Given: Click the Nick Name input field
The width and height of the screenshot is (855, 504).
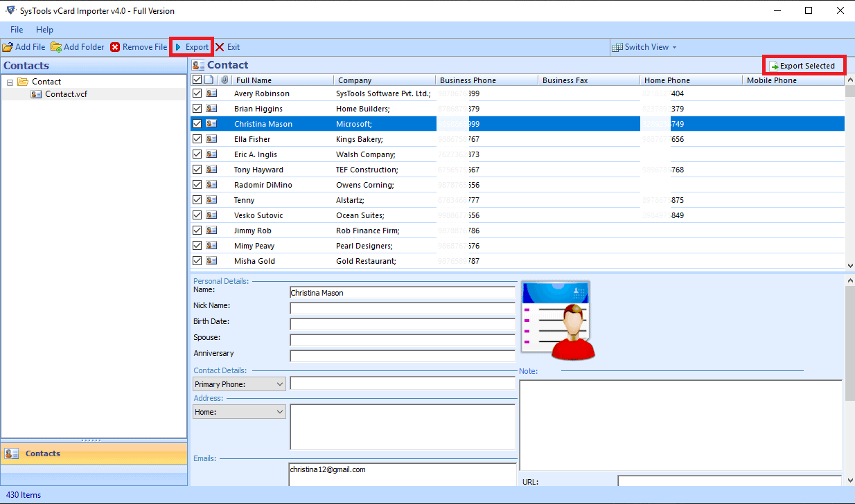Looking at the screenshot, I should (403, 308).
